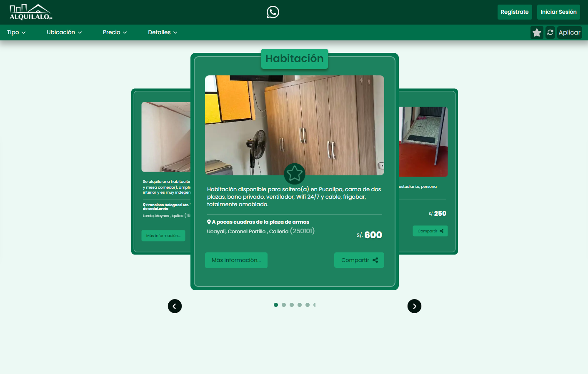Open the Precio dropdown
This screenshot has width=588, height=374.
tap(115, 32)
